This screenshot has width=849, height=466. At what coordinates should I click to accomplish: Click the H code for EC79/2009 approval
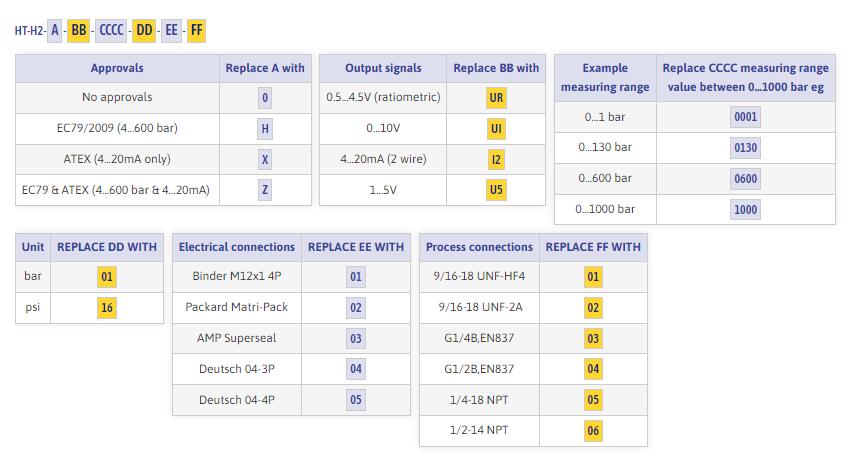(265, 129)
